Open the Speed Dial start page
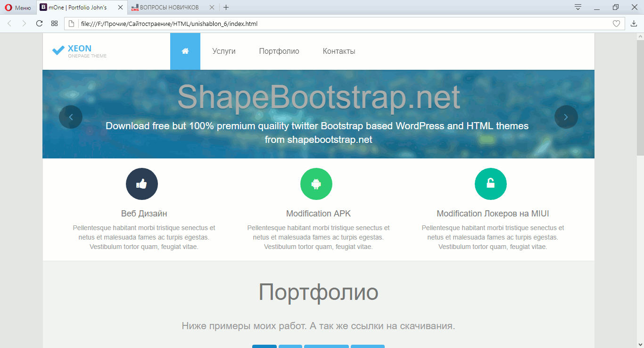Image resolution: width=644 pixels, height=348 pixels. [55, 24]
